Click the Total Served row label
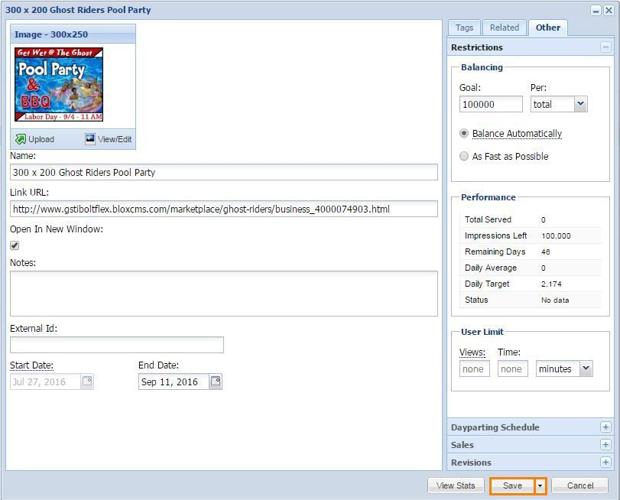The height and width of the screenshot is (500, 620). pyautogui.click(x=488, y=219)
